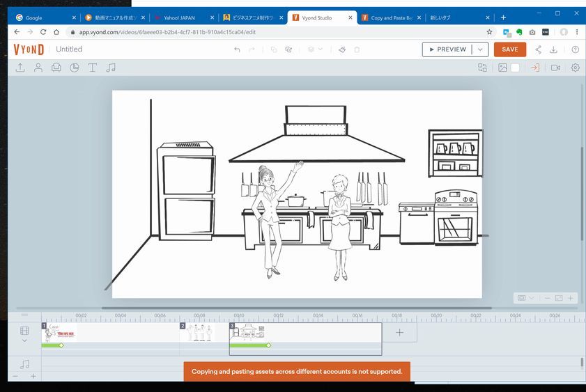Click the 00:10 mark on timeline ruler

(239, 315)
